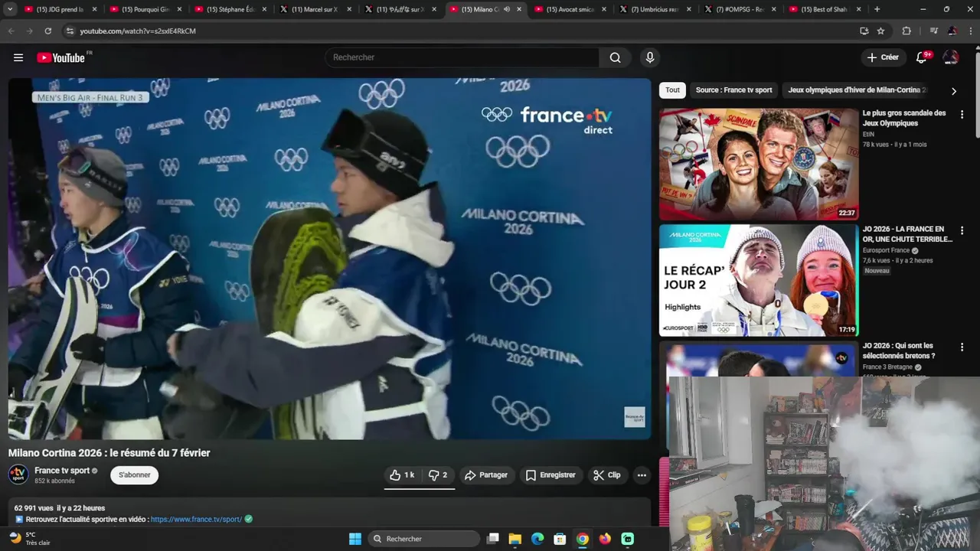
Task: Switch to the '#OMPSG' tab
Action: [x=741, y=9]
